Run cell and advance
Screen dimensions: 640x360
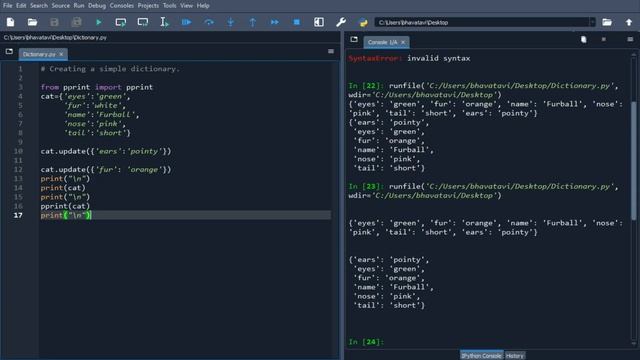coord(143,22)
